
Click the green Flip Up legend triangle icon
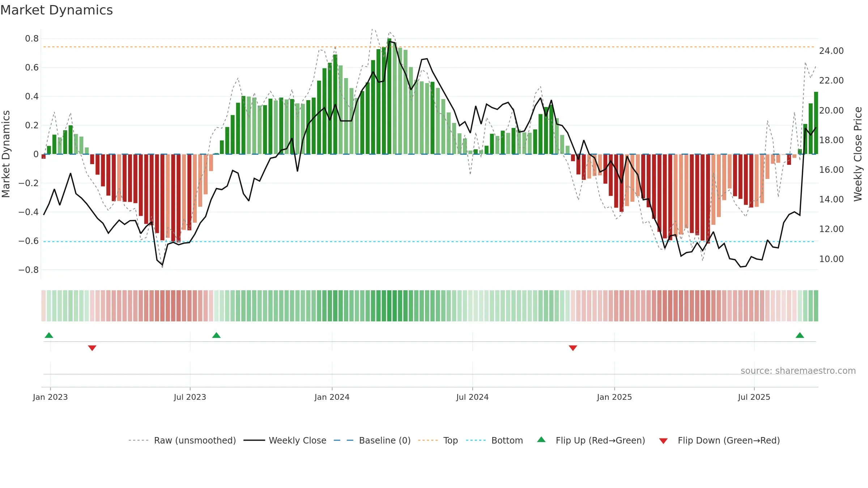[541, 440]
